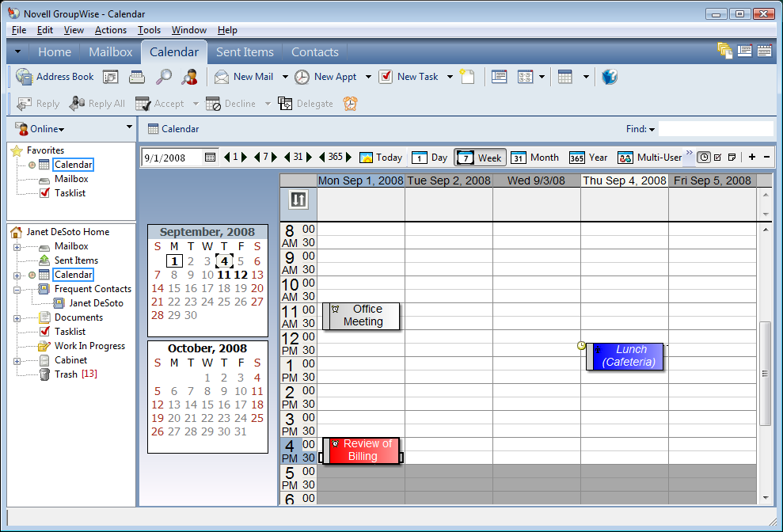Viewport: 783px width, 532px height.
Task: Click the plus button in calendar toolbar
Action: pos(752,158)
